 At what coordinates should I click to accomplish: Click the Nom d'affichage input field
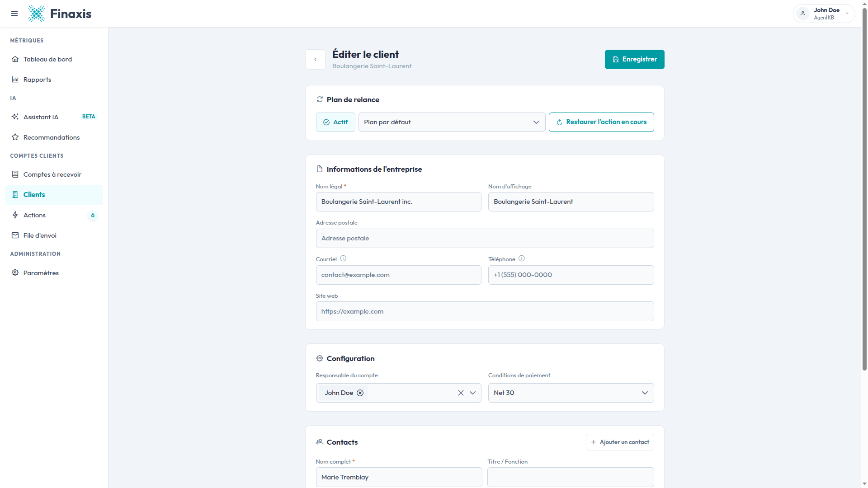click(571, 202)
